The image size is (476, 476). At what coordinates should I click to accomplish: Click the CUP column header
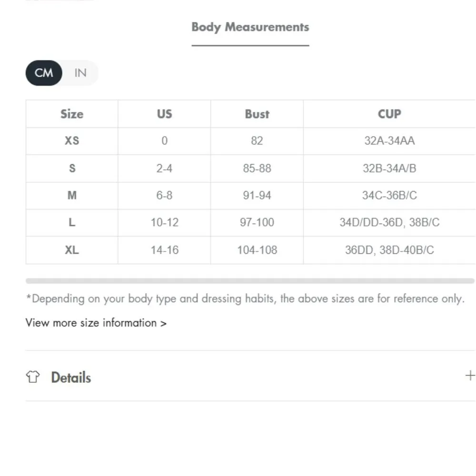click(389, 114)
